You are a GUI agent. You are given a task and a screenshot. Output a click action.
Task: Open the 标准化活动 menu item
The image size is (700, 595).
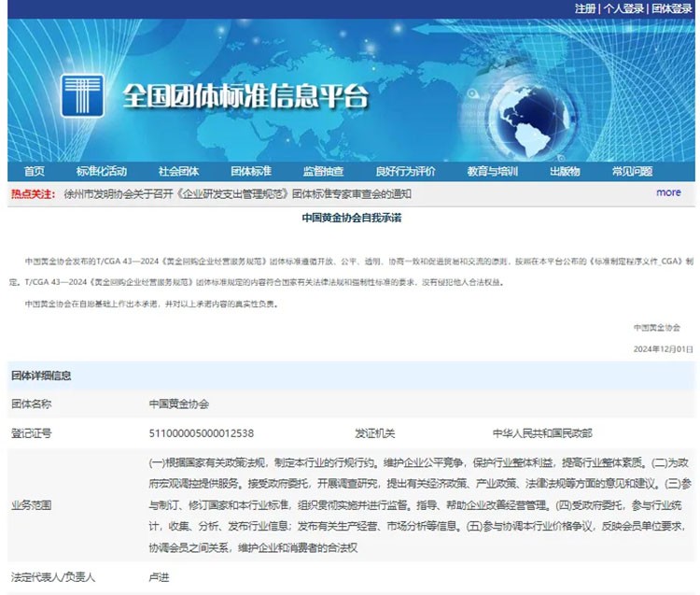tap(102, 171)
